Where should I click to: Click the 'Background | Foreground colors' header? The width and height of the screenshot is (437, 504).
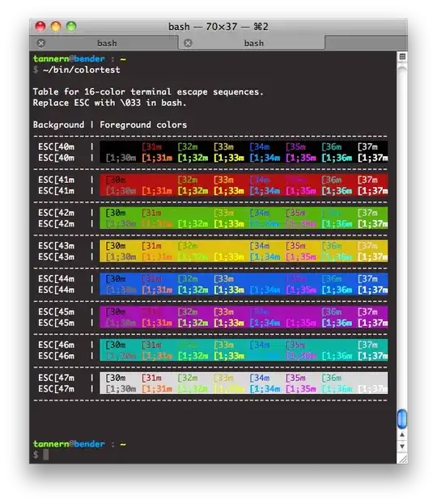click(109, 125)
